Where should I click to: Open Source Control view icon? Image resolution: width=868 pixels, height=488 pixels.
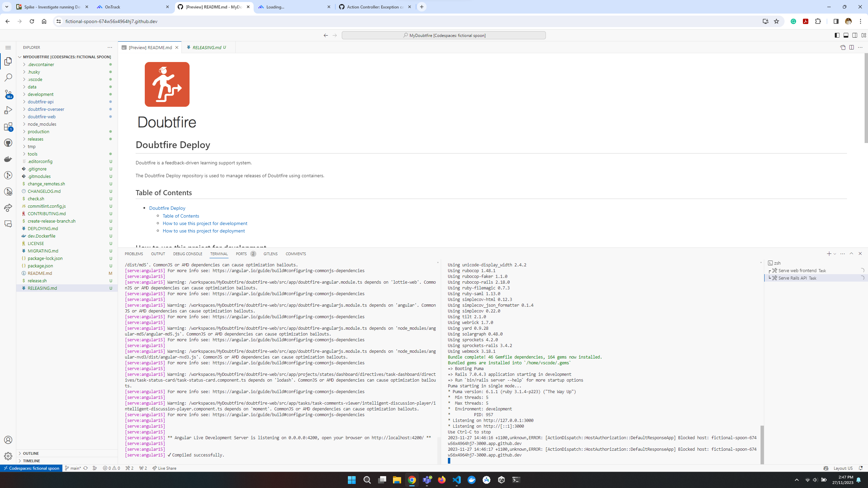coord(8,94)
